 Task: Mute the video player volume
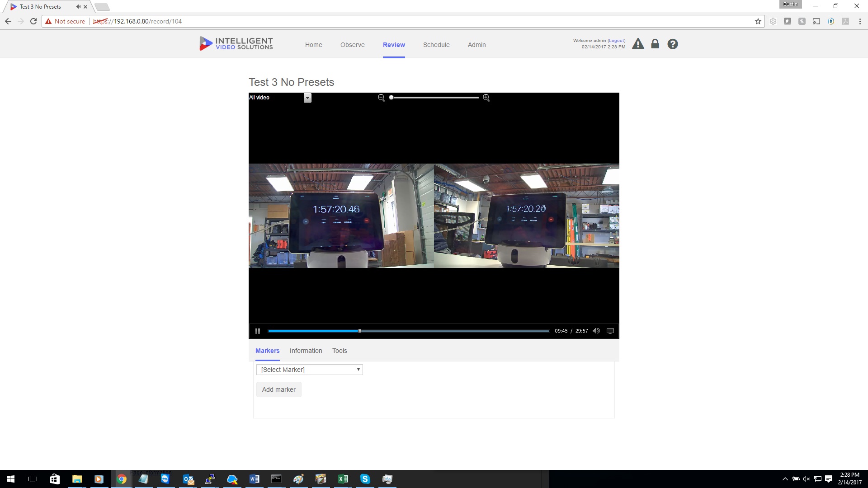tap(596, 331)
